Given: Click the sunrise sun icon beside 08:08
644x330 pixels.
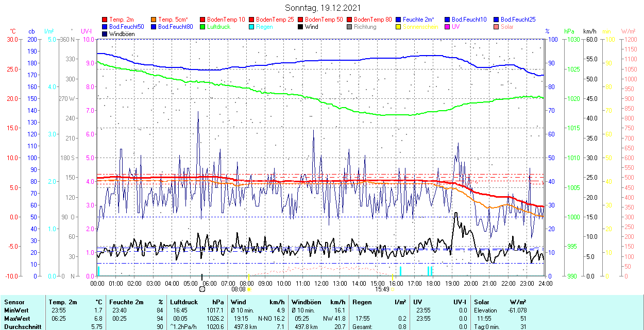Looking at the screenshot, I should (249, 289).
